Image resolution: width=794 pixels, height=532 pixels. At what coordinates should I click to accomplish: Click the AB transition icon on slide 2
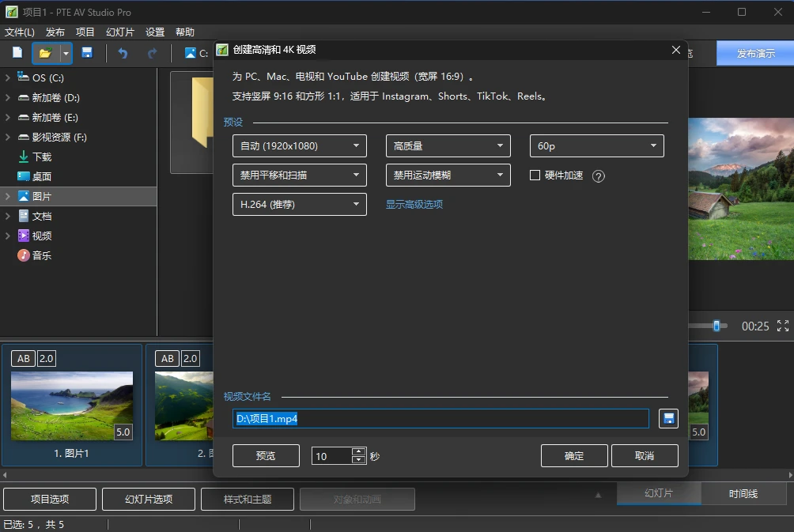pos(167,358)
